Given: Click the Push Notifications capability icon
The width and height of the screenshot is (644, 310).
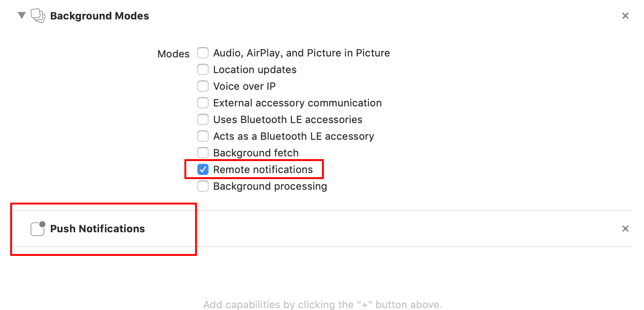Looking at the screenshot, I should point(38,229).
